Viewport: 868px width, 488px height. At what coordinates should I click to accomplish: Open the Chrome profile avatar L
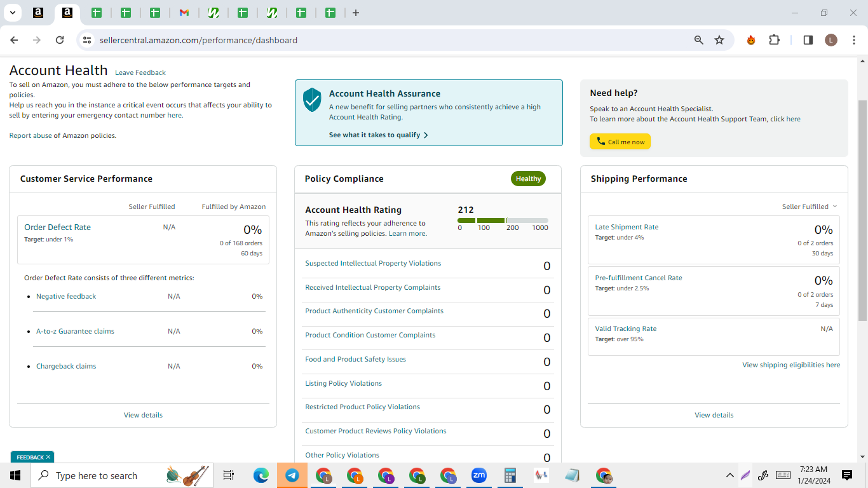tap(831, 40)
